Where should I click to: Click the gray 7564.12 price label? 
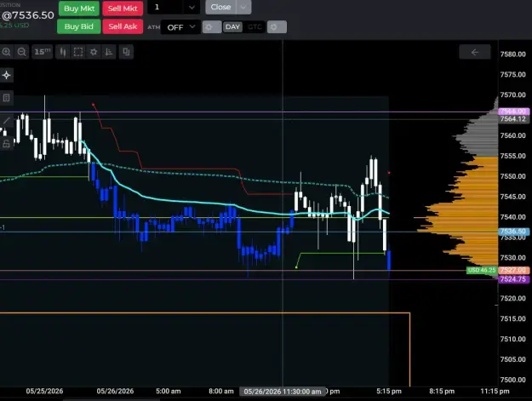[513, 119]
